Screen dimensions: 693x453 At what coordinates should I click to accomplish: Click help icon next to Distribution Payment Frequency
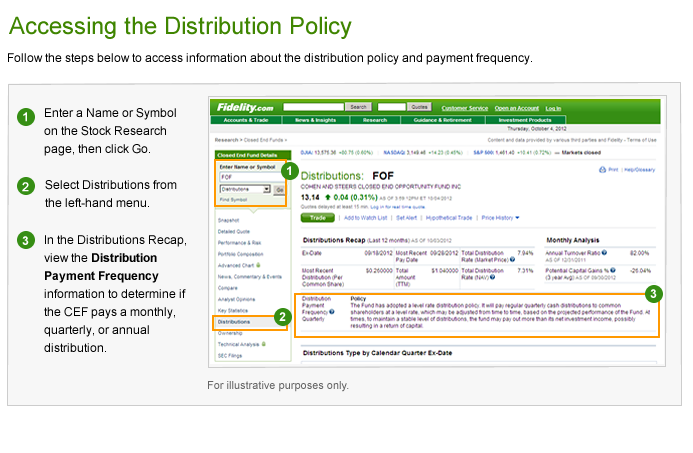point(333,312)
